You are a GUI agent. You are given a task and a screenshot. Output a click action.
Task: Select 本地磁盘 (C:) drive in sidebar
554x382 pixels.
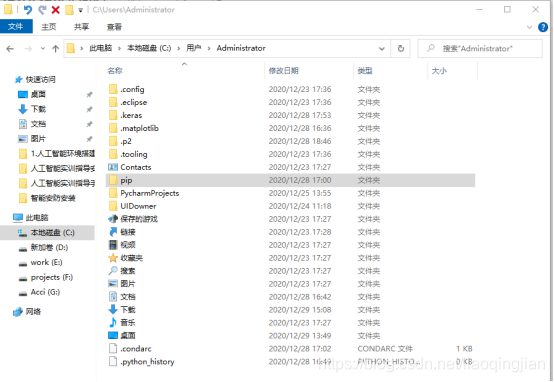(47, 233)
